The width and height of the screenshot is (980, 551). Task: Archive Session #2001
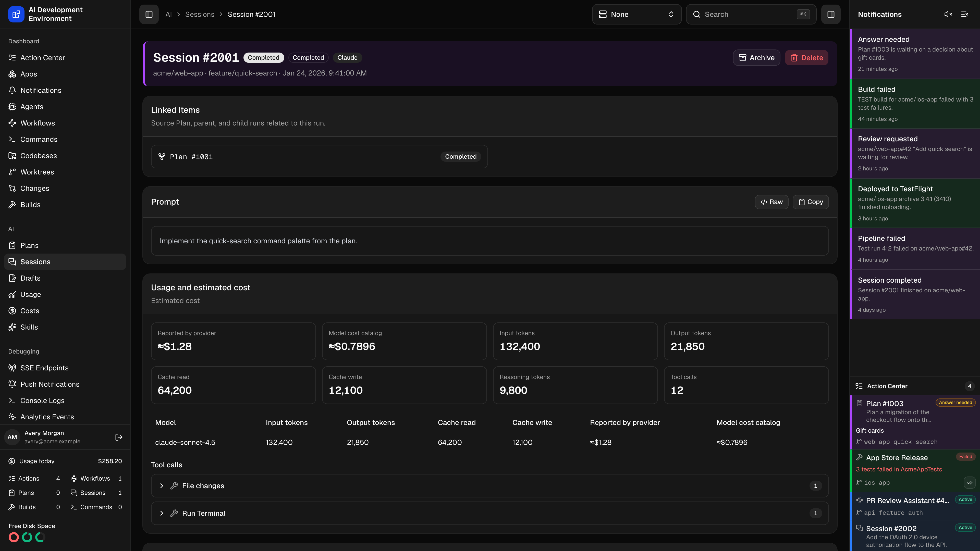coord(756,58)
